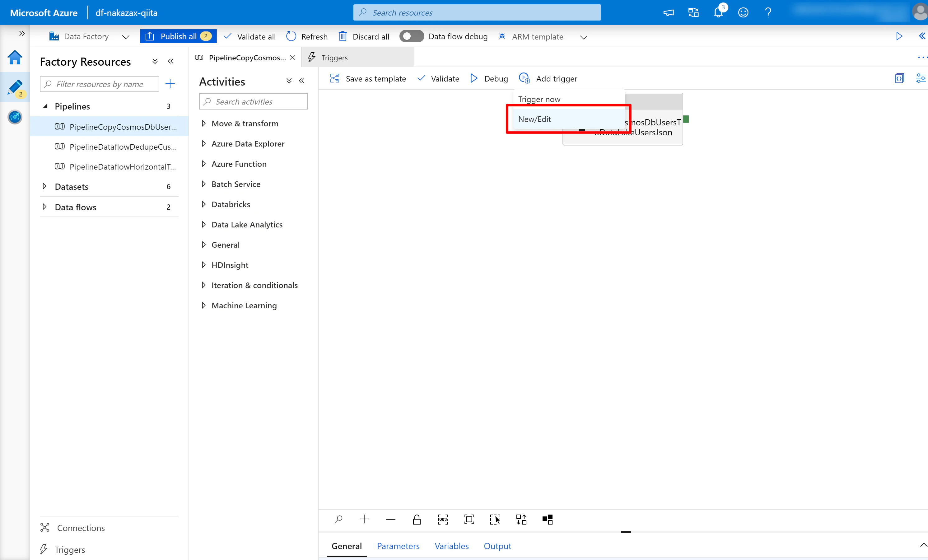Click Save as template
The width and height of the screenshot is (928, 560).
click(x=368, y=78)
